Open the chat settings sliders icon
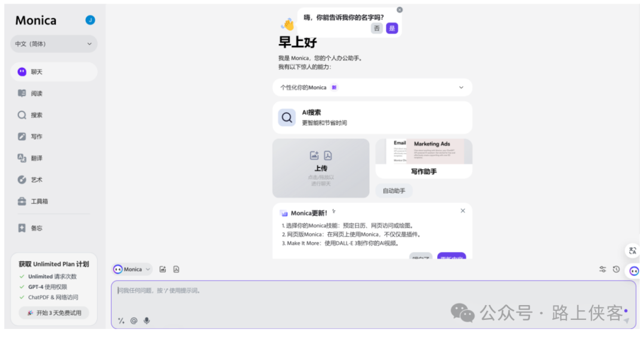 (602, 269)
